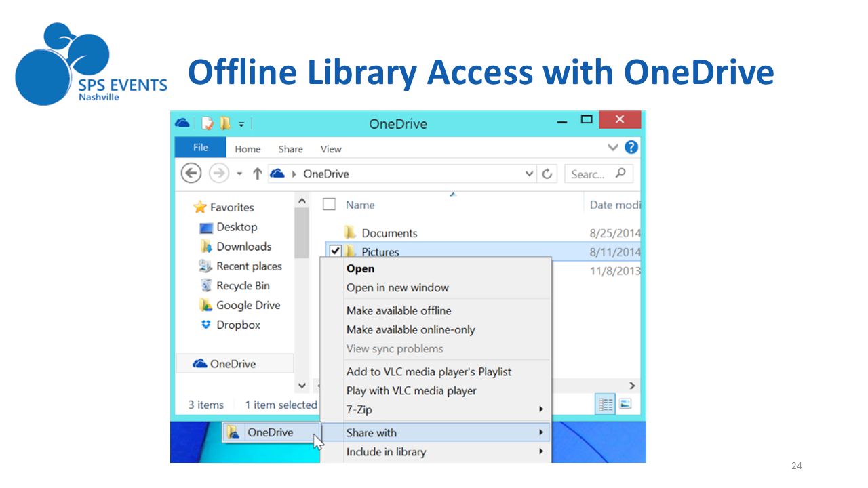Viewport: 868px width, 488px height.
Task: Click the OneDrive cloud icon in title bar
Action: [x=182, y=123]
